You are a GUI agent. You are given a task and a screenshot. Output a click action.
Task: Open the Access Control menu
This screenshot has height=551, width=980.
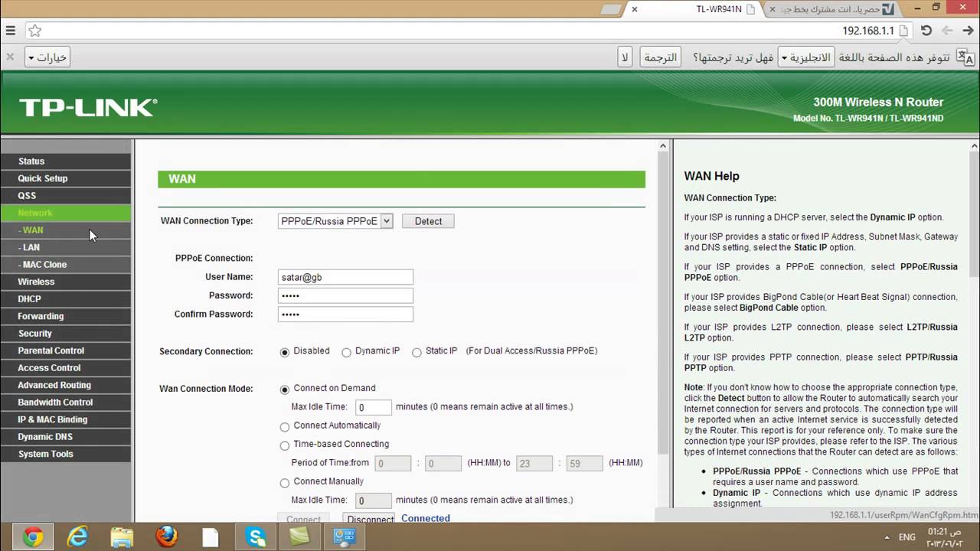[66, 368]
